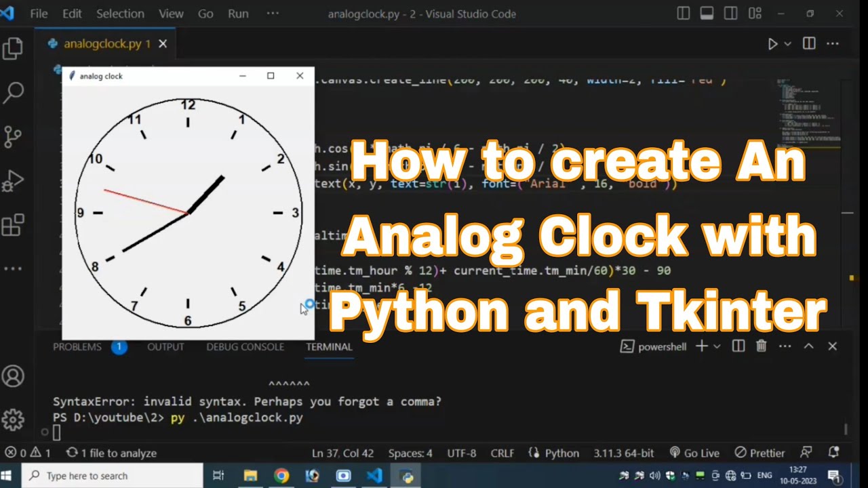Split the terminal pane

pos(738,346)
